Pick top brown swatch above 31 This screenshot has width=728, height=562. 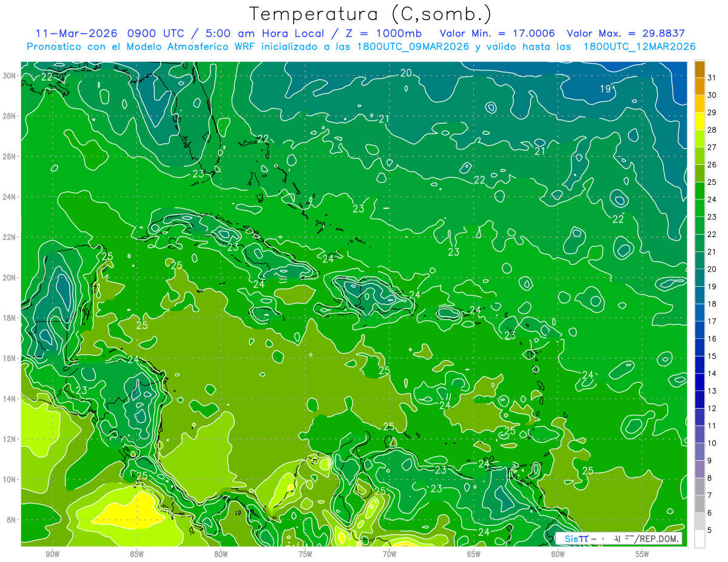click(699, 69)
